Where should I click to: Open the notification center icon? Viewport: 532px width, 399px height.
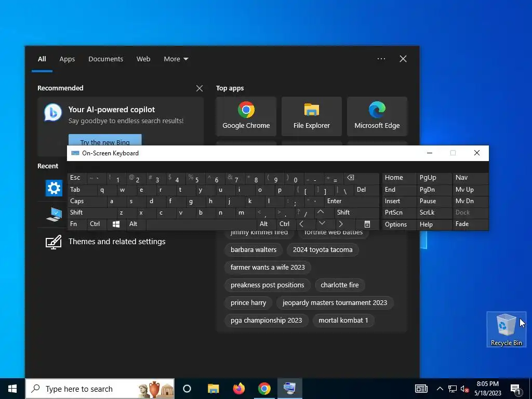coord(516,389)
